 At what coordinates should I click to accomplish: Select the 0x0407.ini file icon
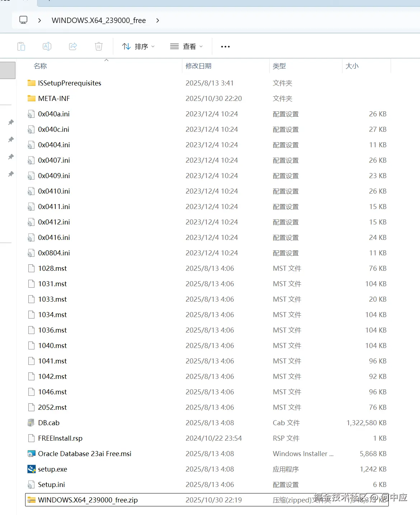32,161
